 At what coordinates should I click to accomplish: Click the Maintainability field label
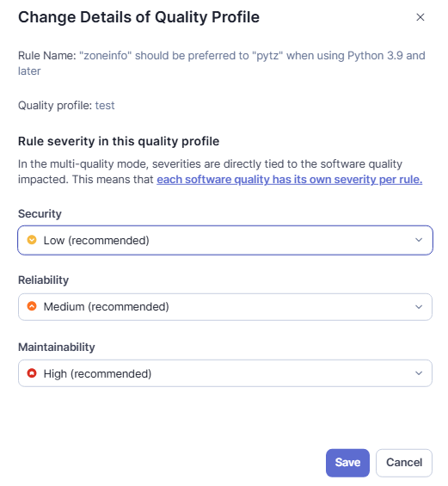click(57, 348)
